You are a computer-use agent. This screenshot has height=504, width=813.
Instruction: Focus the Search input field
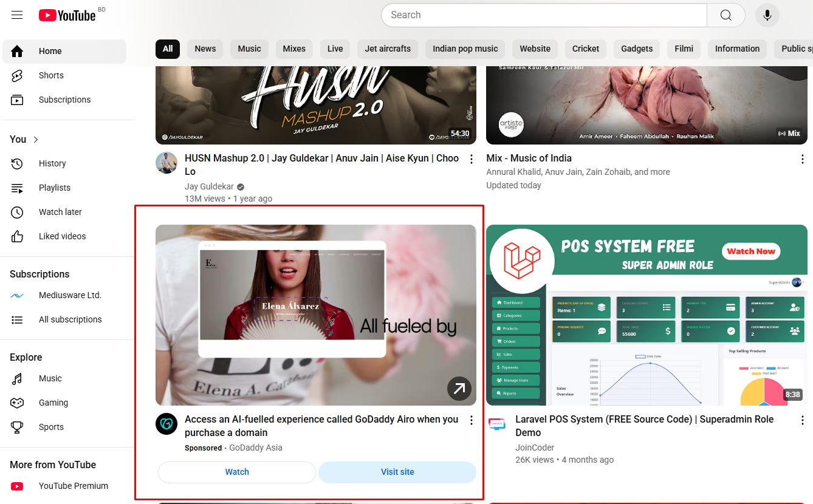click(544, 15)
